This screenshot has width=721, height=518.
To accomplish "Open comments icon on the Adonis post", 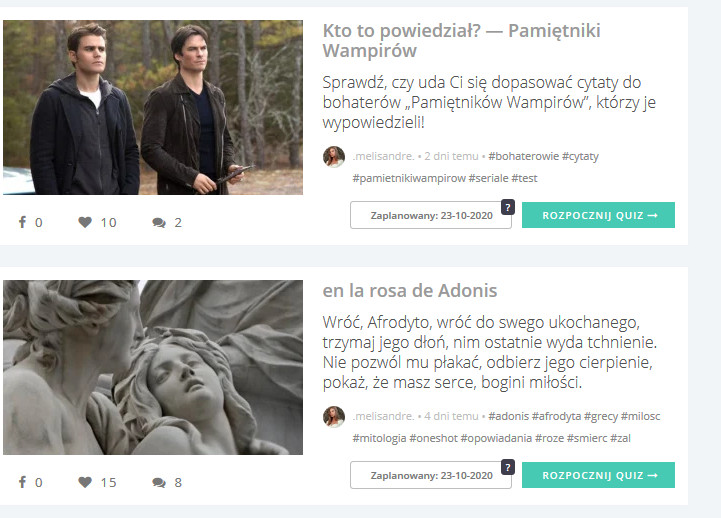I will (x=159, y=483).
